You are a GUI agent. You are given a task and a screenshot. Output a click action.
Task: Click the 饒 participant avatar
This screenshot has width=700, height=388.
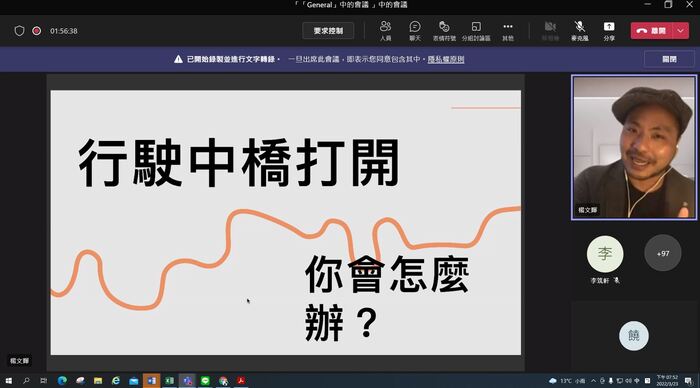coord(633,335)
